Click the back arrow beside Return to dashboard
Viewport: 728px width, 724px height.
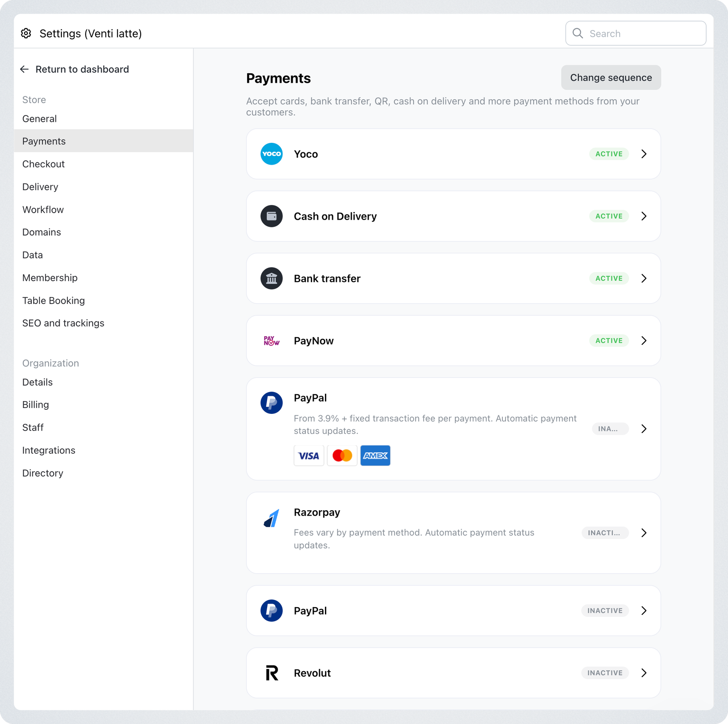click(x=25, y=69)
